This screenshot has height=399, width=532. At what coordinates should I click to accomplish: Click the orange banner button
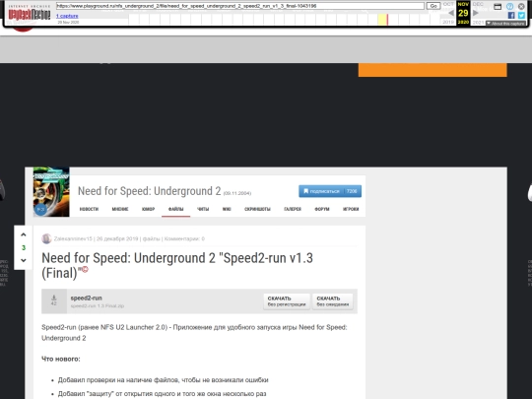[432, 70]
